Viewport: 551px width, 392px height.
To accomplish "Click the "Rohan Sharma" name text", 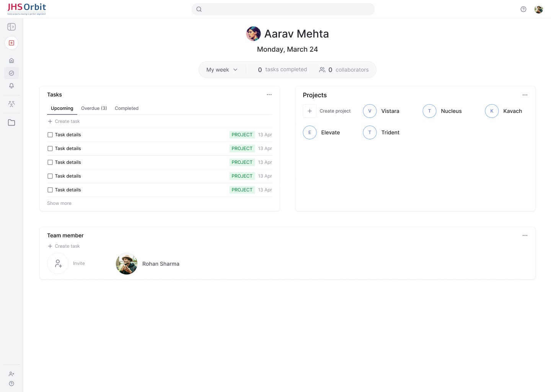I will 161,264.
